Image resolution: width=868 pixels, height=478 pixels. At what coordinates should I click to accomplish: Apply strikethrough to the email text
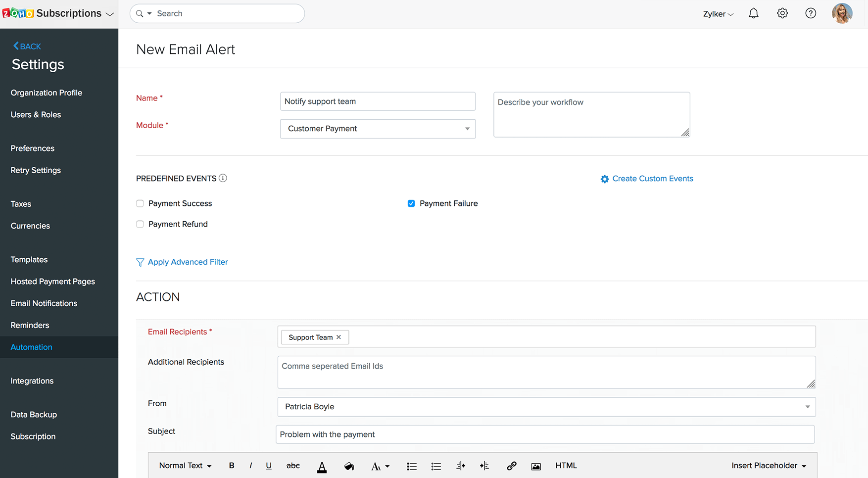293,466
